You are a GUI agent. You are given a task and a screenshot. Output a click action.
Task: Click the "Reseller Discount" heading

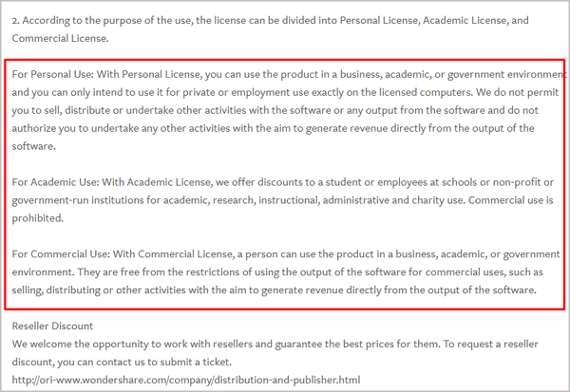click(52, 326)
